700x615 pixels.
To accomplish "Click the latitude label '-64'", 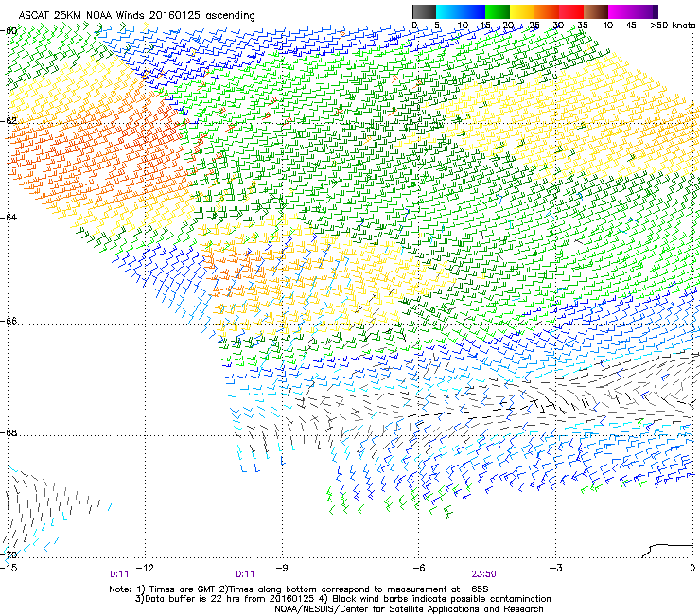I will point(9,217).
